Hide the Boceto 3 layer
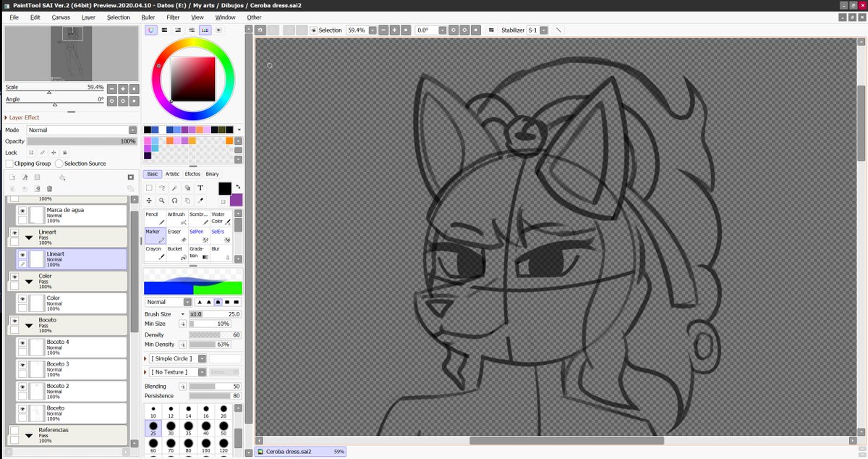This screenshot has height=459, width=868. pyautogui.click(x=22, y=365)
